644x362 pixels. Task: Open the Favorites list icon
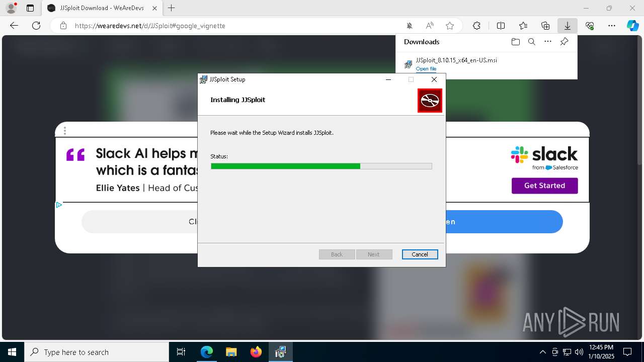coord(523,26)
